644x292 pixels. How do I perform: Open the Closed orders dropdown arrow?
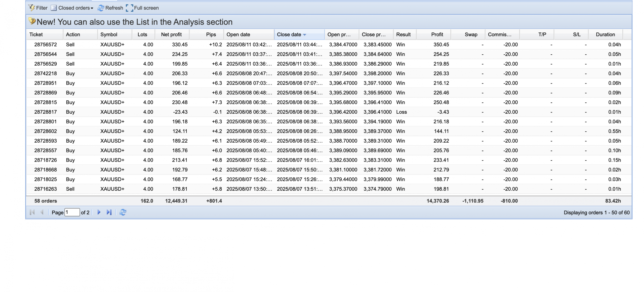(92, 8)
